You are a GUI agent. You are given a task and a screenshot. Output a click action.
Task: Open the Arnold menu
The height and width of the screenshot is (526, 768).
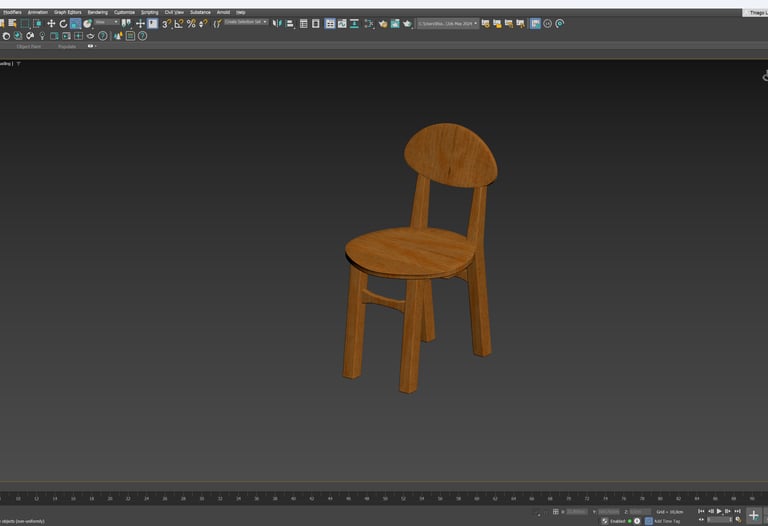222,12
